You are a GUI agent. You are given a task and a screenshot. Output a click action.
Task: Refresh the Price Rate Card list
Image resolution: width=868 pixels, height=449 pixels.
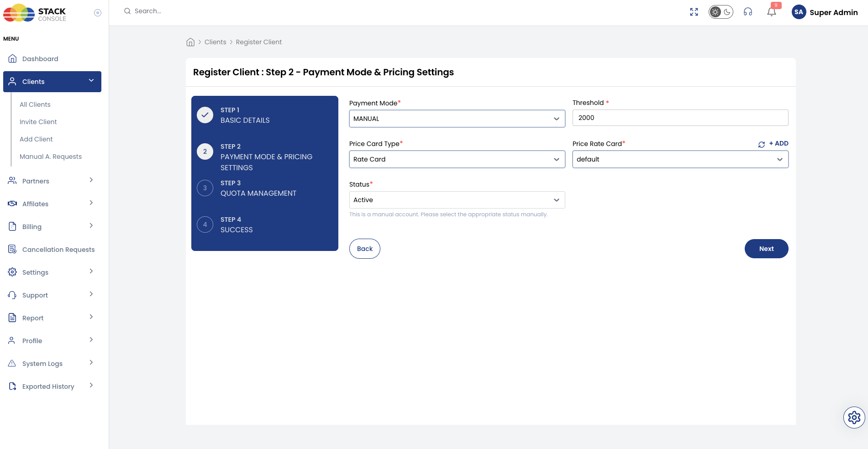click(x=762, y=144)
